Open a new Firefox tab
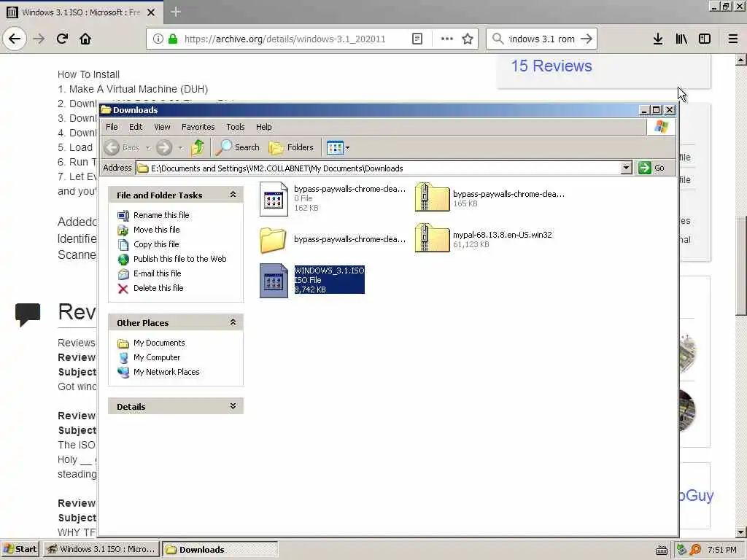This screenshot has width=747, height=560. click(175, 12)
